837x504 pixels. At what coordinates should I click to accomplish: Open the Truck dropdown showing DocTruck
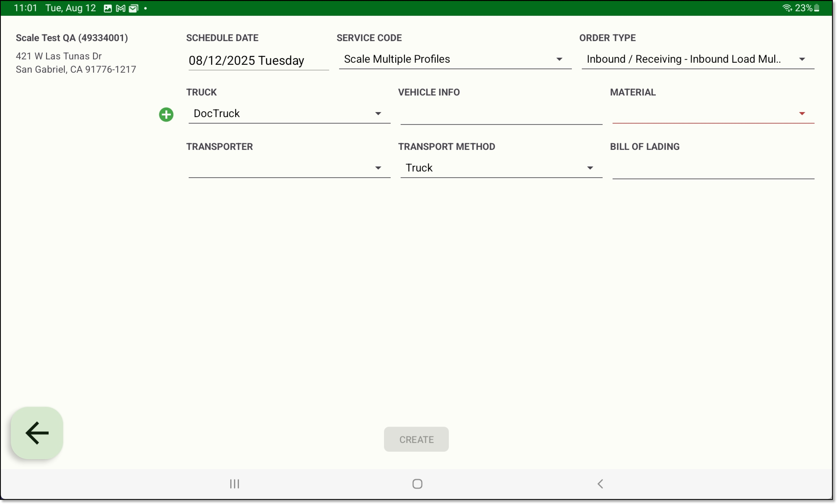click(289, 114)
